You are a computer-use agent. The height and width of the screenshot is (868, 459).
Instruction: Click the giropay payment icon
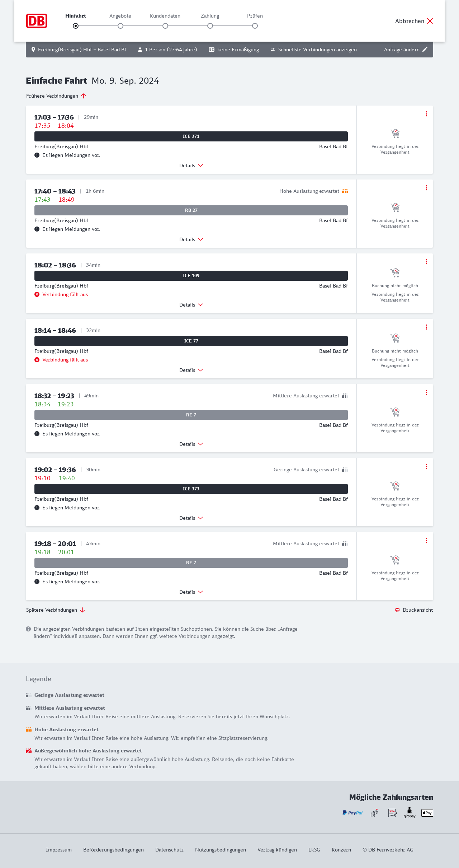click(410, 813)
